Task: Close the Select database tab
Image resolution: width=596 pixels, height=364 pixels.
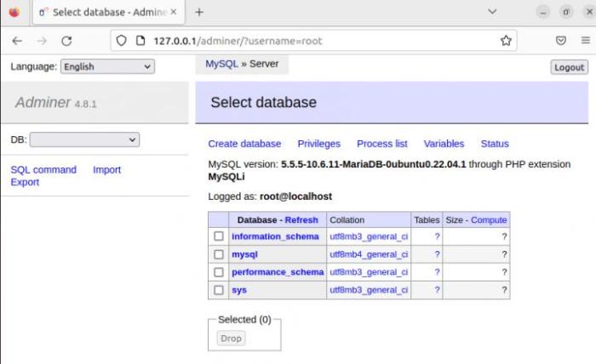Action: pyautogui.click(x=174, y=12)
